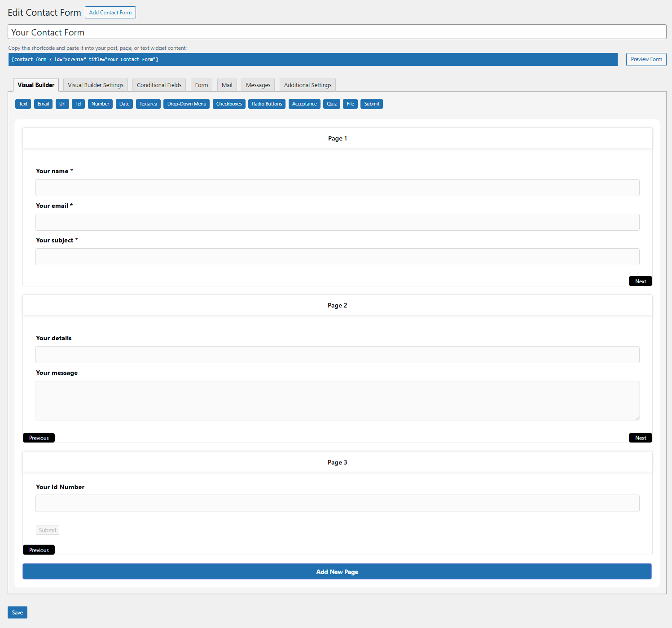This screenshot has height=628, width=672.
Task: Click Add Contact Form button
Action: [x=110, y=13]
